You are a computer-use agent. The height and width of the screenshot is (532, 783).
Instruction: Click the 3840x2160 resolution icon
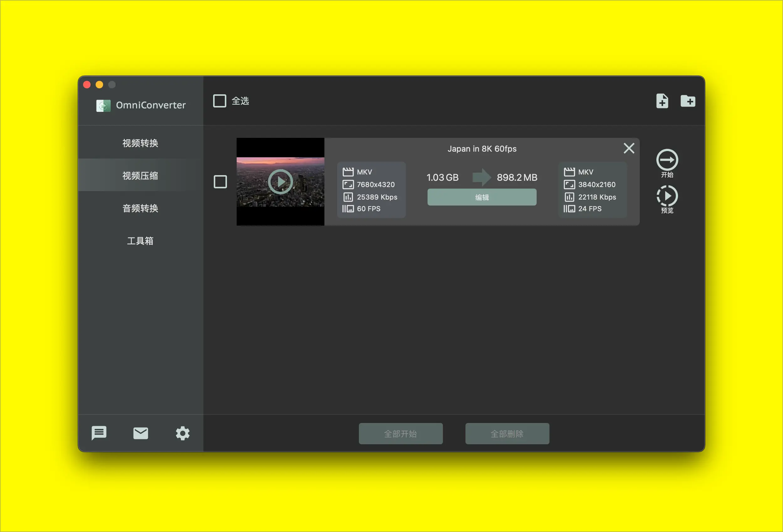coord(570,185)
